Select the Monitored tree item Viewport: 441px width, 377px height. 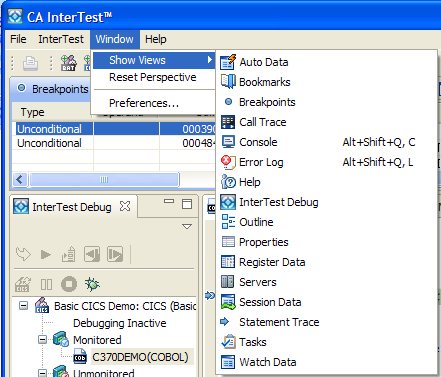97,340
